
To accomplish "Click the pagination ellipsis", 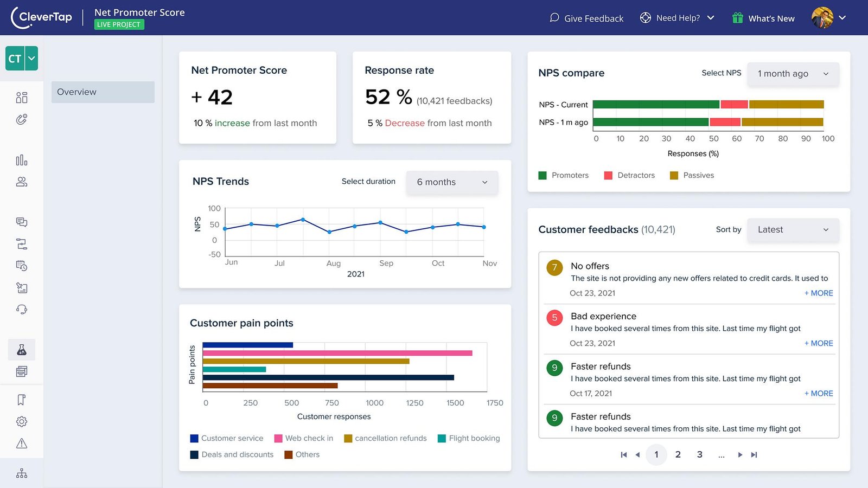I will [722, 456].
